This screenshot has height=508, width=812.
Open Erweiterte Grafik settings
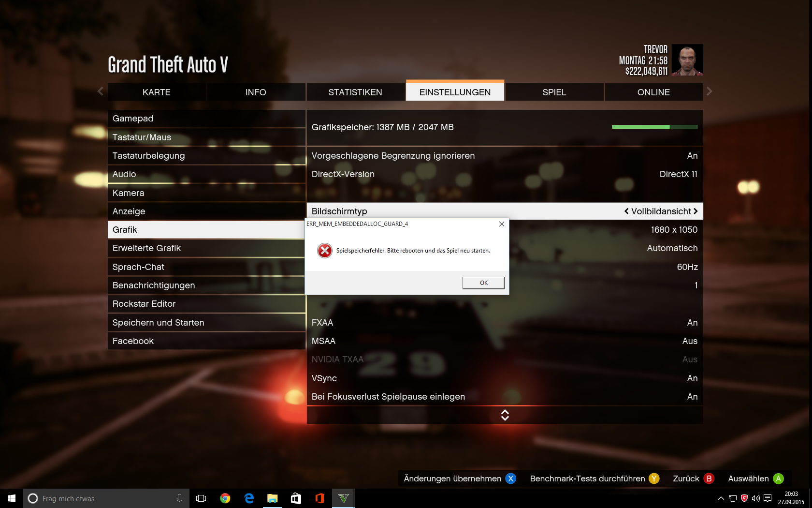coord(206,248)
